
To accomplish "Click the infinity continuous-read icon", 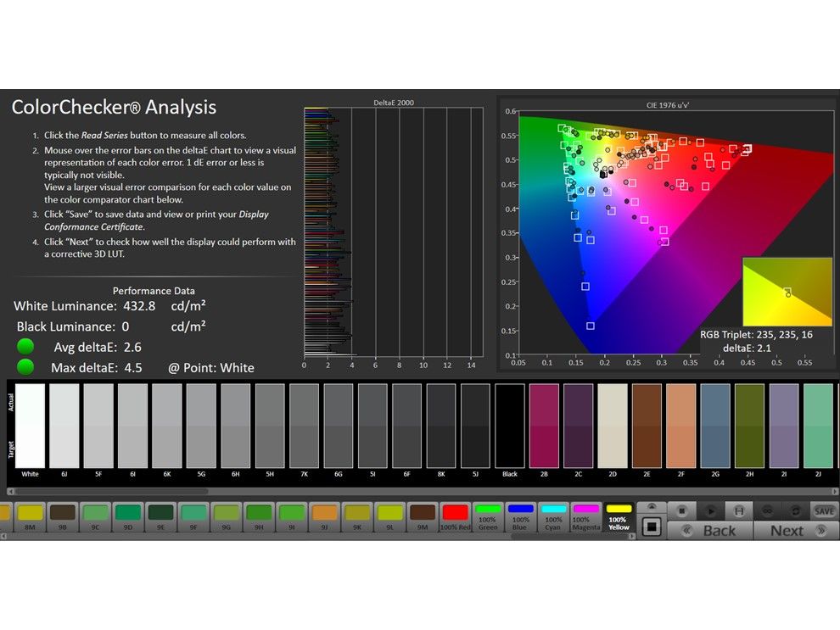I will coord(767,510).
